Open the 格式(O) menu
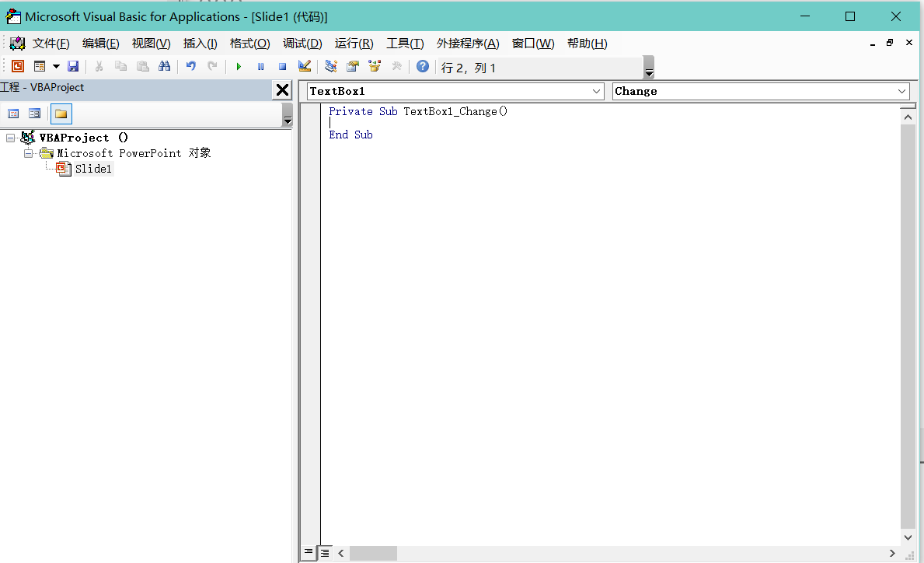 [250, 44]
